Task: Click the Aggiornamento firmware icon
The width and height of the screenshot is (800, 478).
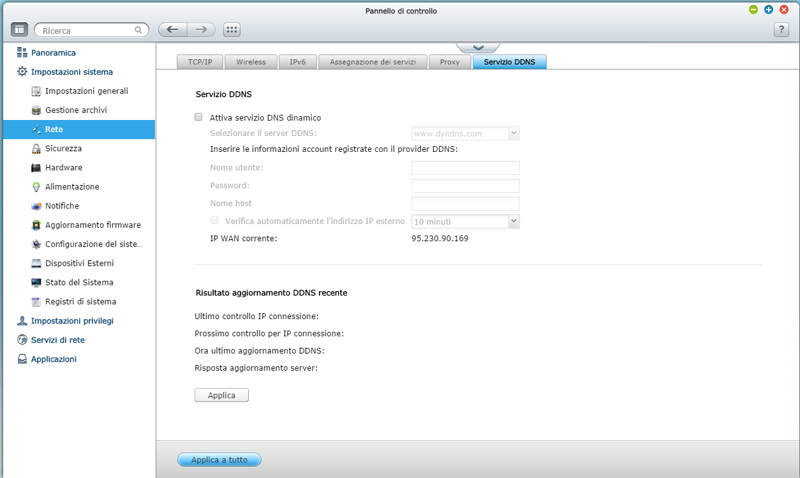Action: tap(36, 225)
